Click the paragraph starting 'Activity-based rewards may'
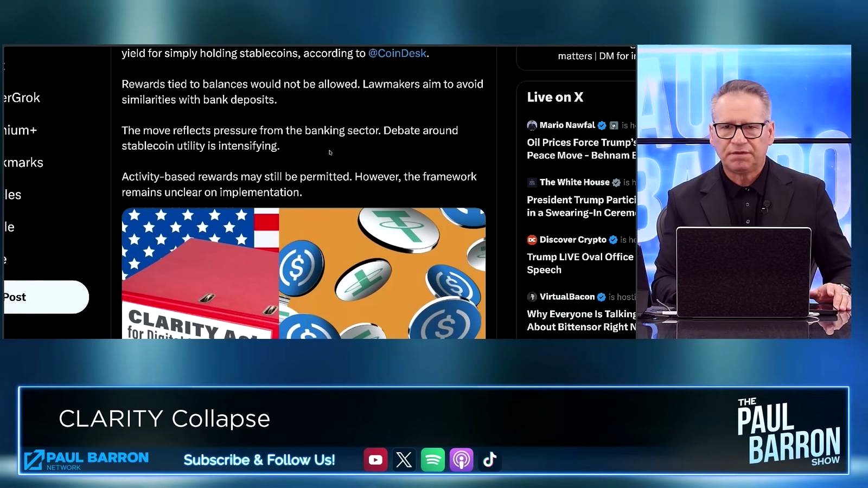 pyautogui.click(x=299, y=184)
